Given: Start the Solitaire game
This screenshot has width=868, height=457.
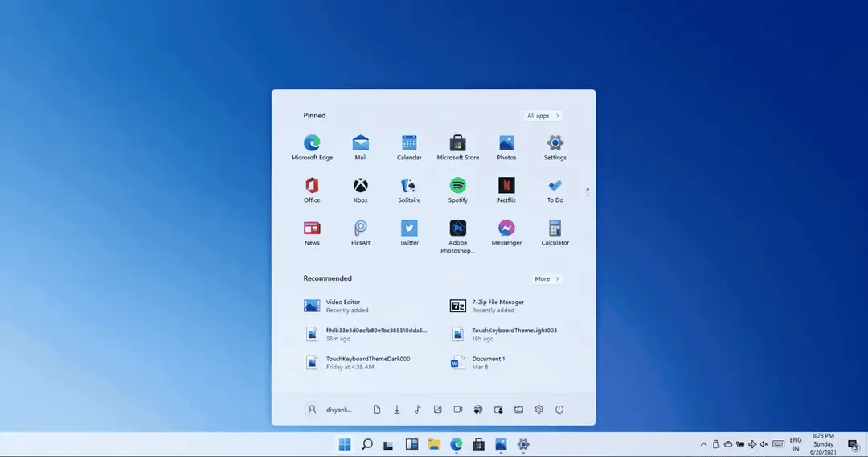Looking at the screenshot, I should click(409, 190).
